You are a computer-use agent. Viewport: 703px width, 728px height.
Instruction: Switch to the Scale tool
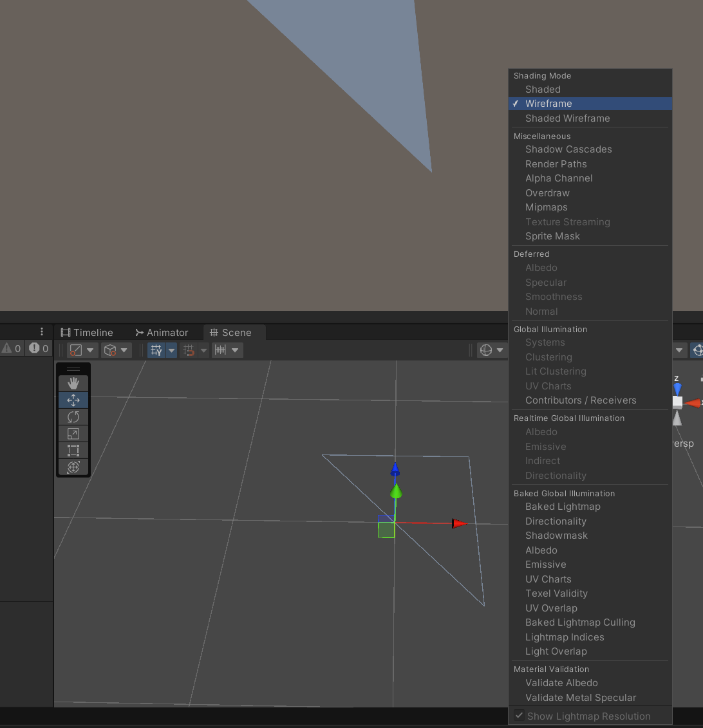(73, 433)
